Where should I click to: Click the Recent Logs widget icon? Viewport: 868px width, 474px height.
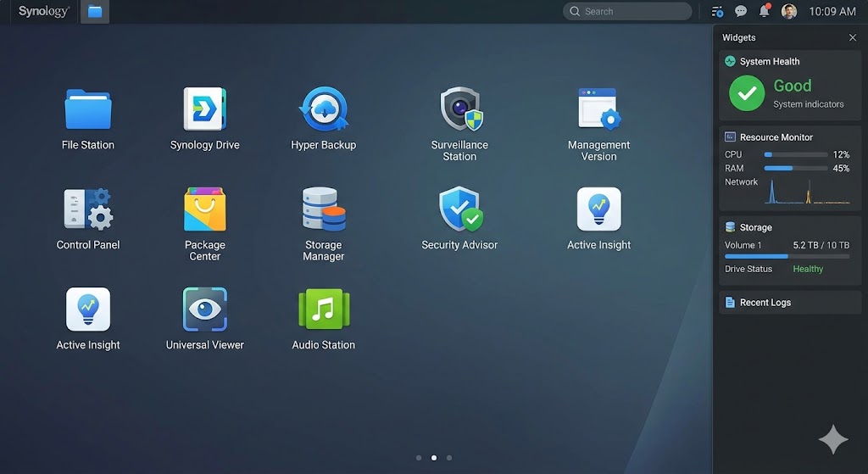730,303
